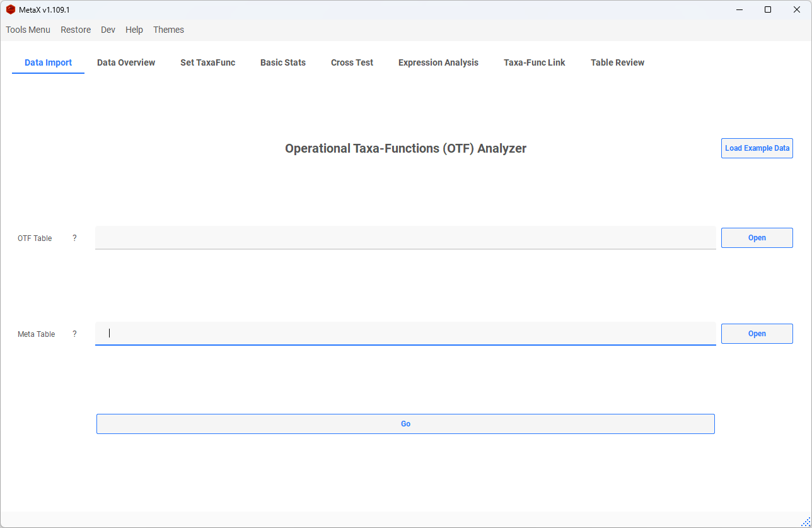Open the Help menu

pyautogui.click(x=134, y=30)
